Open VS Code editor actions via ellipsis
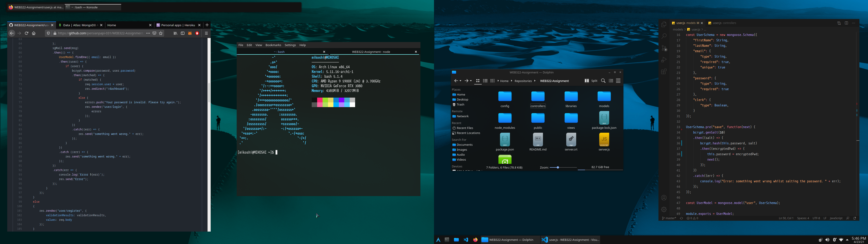The width and height of the screenshot is (868, 244). pos(854,23)
